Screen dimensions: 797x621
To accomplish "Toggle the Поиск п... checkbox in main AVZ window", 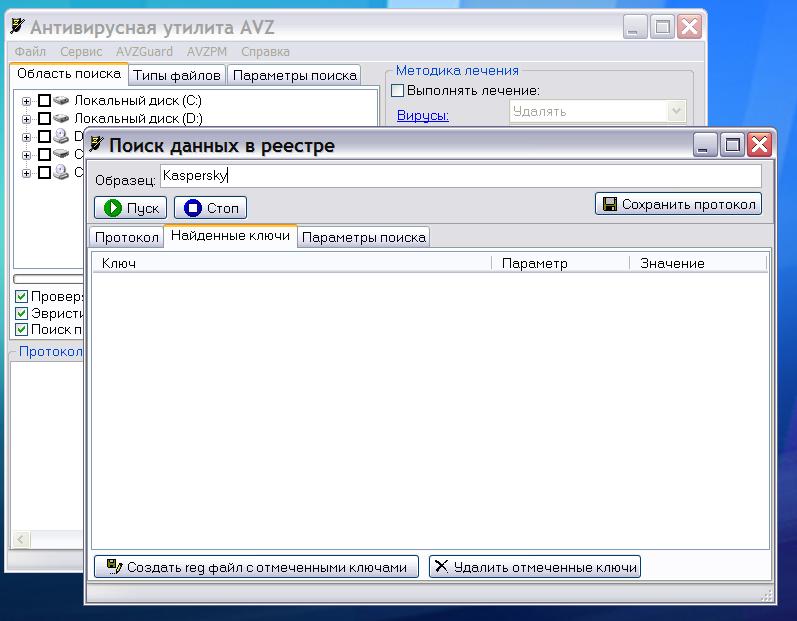I will pos(21,329).
